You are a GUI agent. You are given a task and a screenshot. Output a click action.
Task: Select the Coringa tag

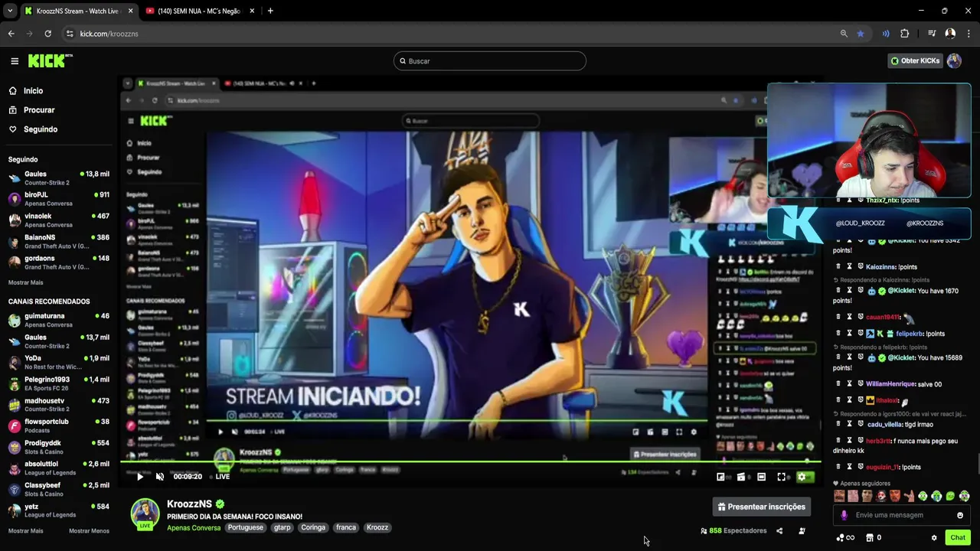coord(313,527)
